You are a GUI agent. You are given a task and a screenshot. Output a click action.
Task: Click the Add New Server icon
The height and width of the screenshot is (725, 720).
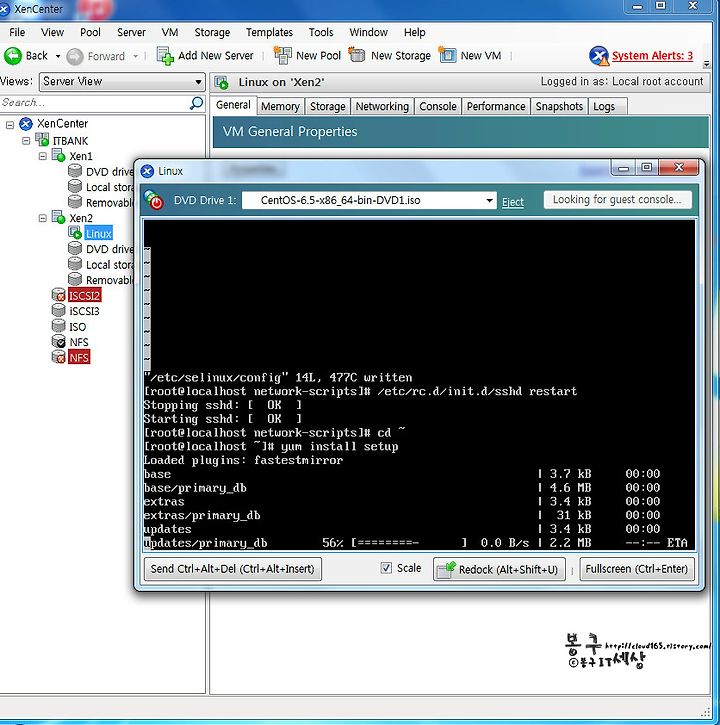click(x=165, y=56)
